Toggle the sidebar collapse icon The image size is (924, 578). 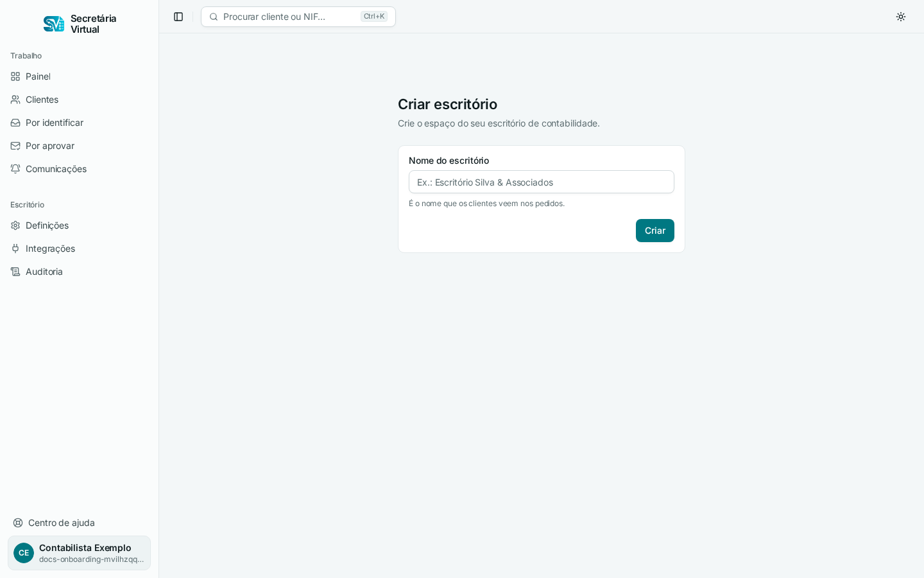pos(178,17)
